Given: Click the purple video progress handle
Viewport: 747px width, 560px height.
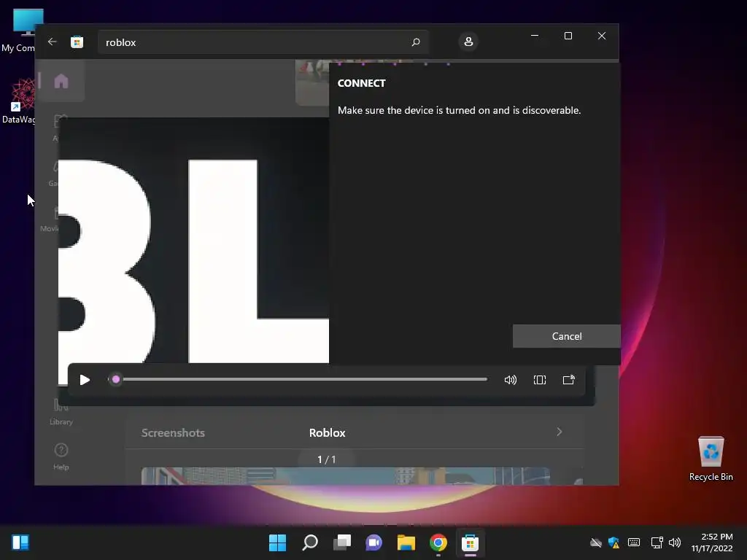Looking at the screenshot, I should click(116, 379).
